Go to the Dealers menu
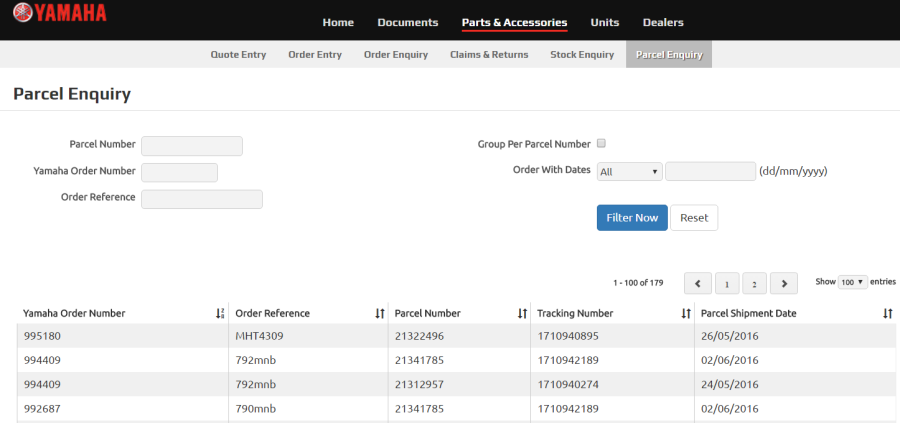Screen dimensions: 900x423 point(663,23)
